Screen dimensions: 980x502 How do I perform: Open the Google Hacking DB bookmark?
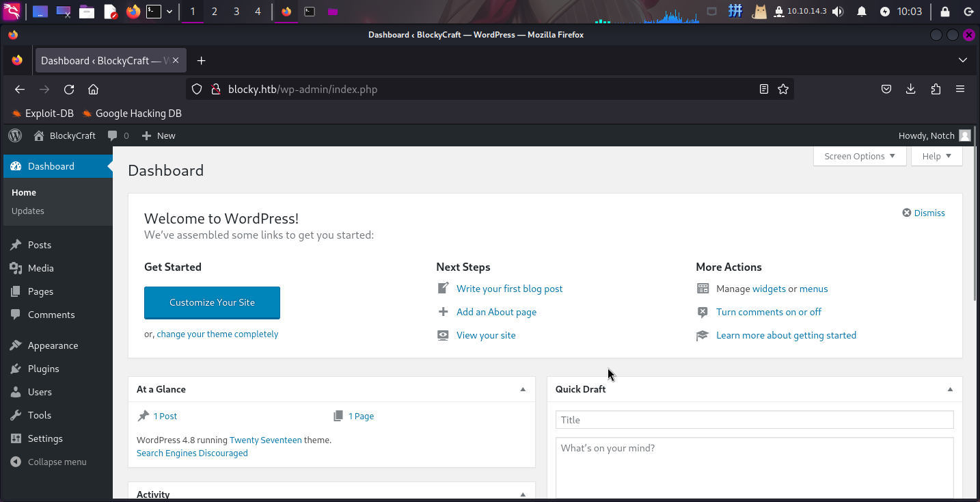132,114
